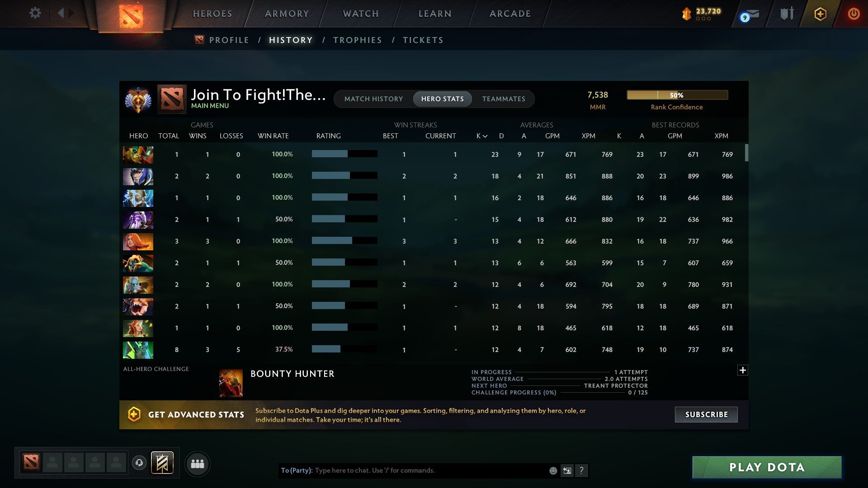This screenshot has height=488, width=868.
Task: Select the shield-and-sword armory icon
Action: [787, 14]
